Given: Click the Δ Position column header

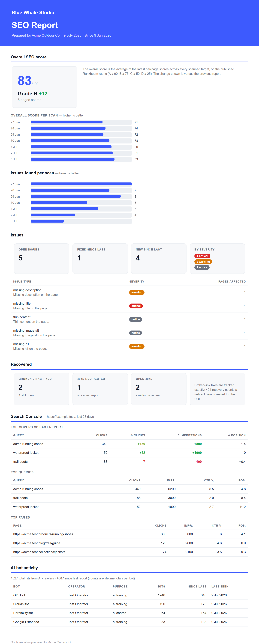Looking at the screenshot, I should (237, 435).
